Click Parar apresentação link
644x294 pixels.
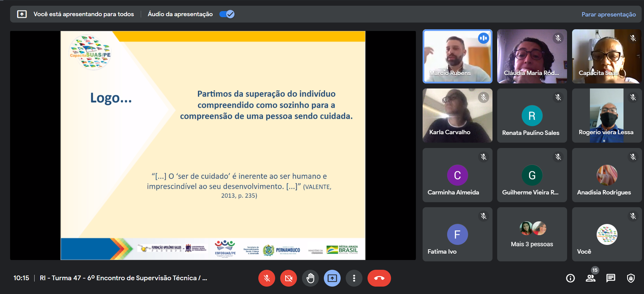click(x=608, y=14)
